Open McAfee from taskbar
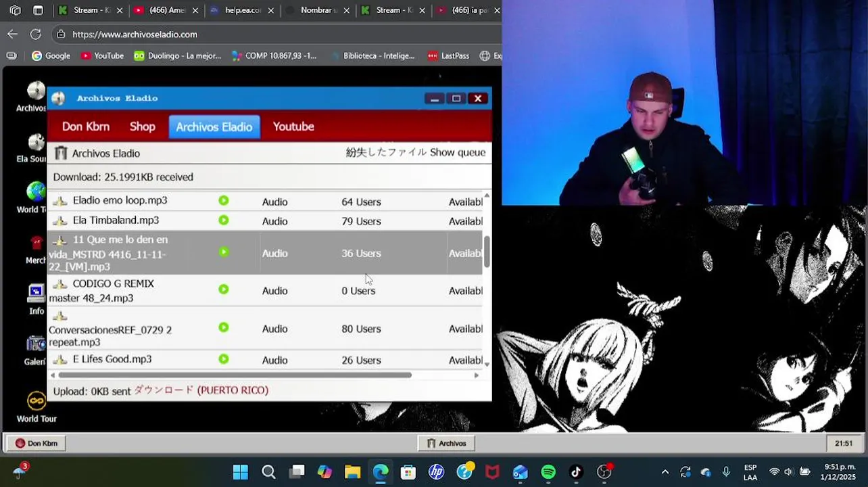The image size is (868, 487). pyautogui.click(x=492, y=472)
